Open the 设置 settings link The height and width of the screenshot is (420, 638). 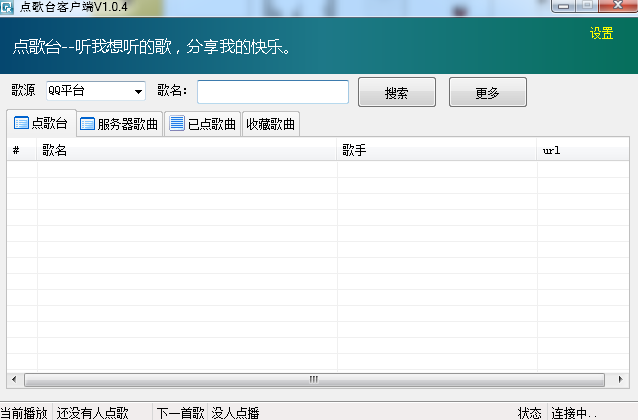(x=601, y=33)
